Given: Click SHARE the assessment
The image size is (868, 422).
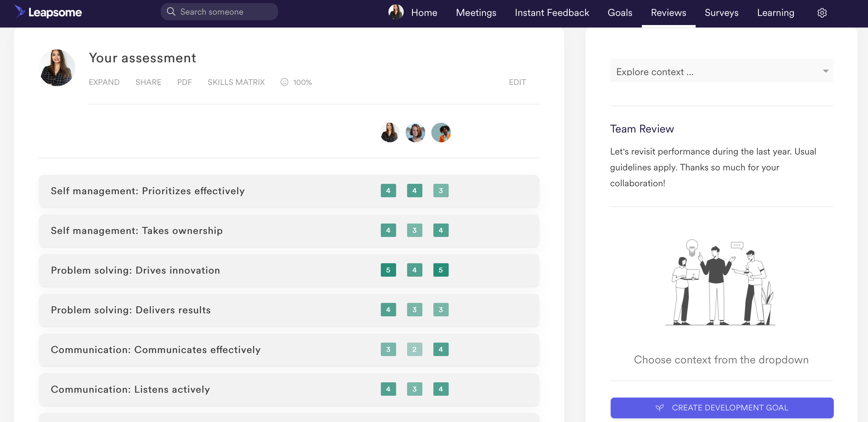Looking at the screenshot, I should 148,82.
